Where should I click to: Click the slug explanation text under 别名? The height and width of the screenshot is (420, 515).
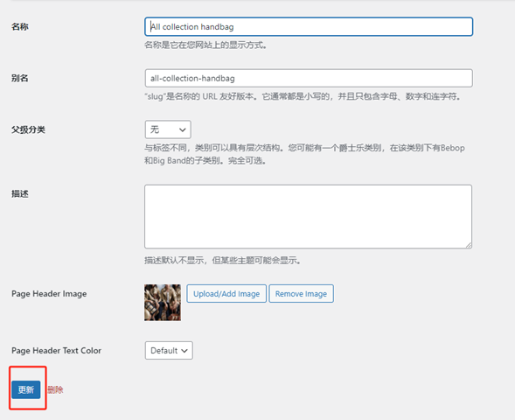point(303,96)
